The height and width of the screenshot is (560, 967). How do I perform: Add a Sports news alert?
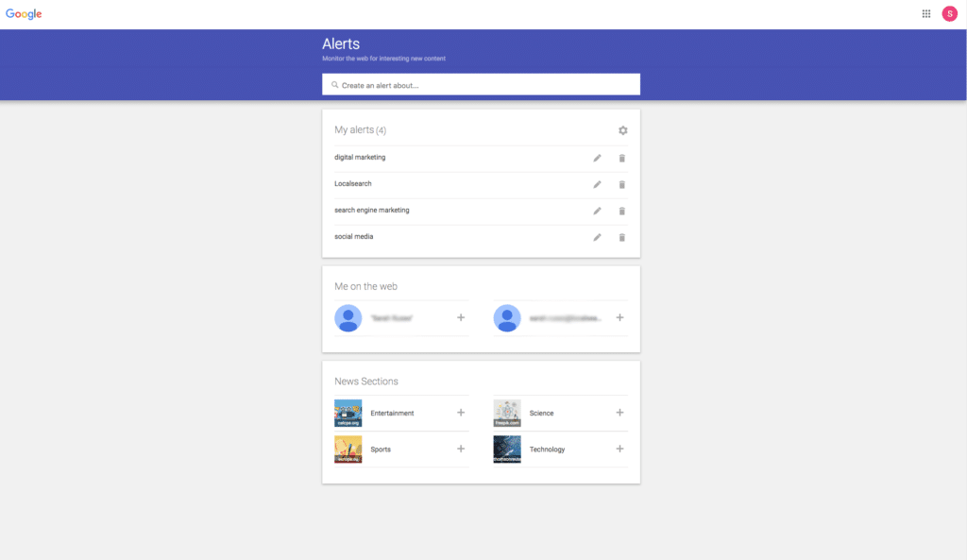[461, 449]
